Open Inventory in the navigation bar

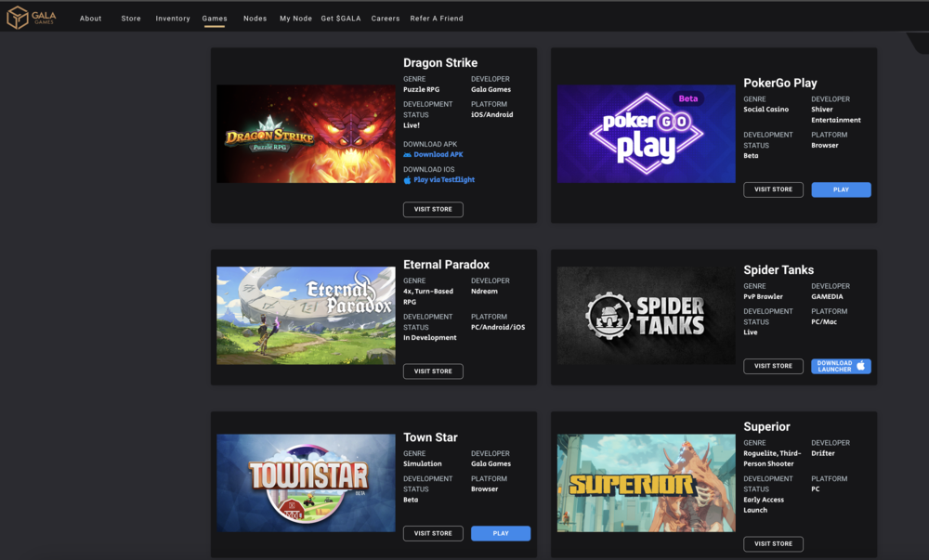point(173,19)
